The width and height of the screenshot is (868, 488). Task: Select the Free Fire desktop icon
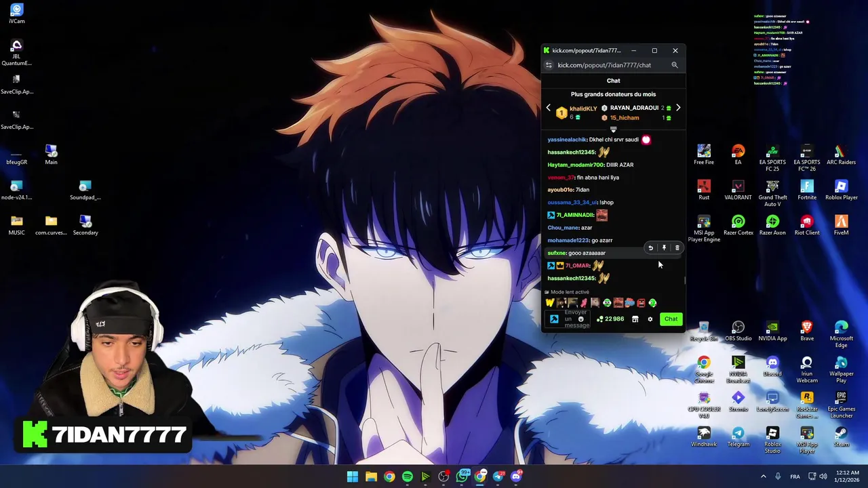(x=704, y=155)
